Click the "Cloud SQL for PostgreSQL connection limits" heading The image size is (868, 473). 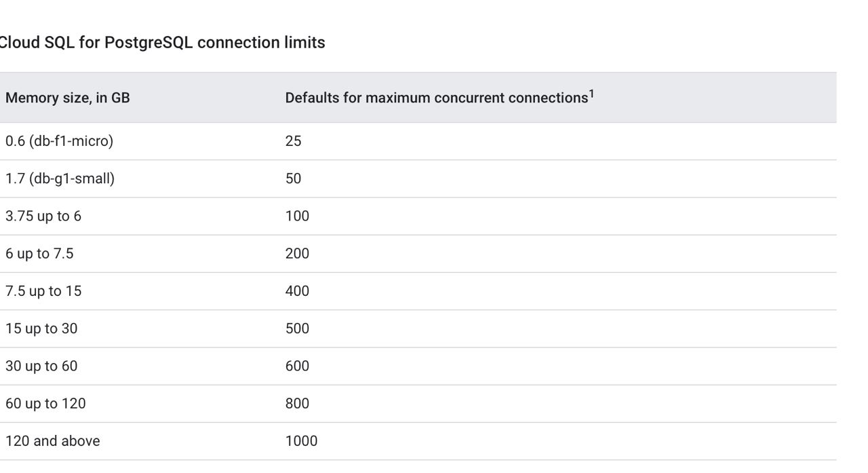point(161,43)
